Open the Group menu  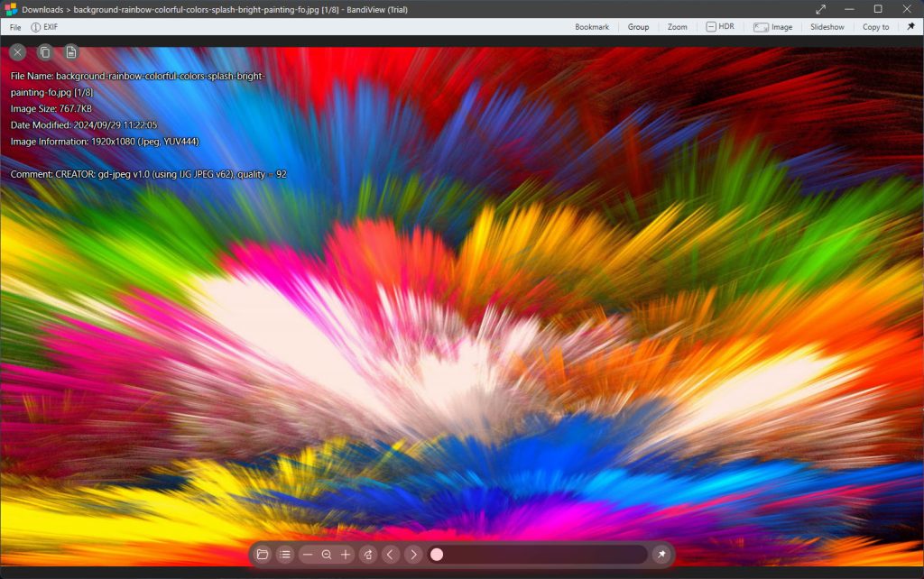click(638, 27)
